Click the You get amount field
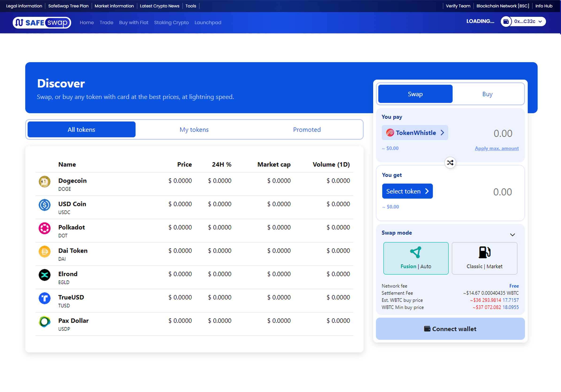Image resolution: width=561 pixels, height=392 pixels. coord(502,192)
